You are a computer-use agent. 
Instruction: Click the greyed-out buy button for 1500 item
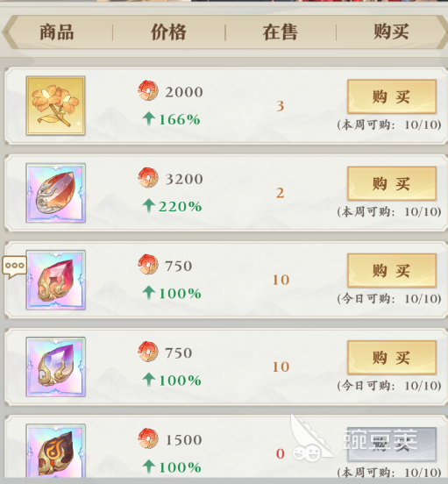[392, 445]
